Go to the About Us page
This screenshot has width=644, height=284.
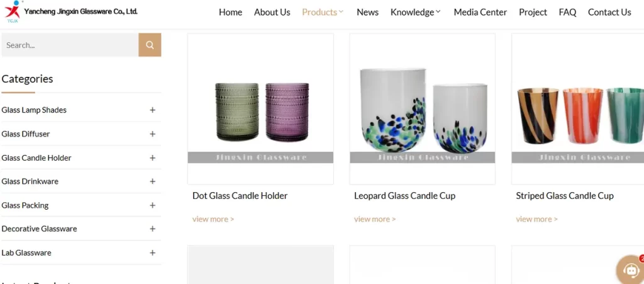pos(272,13)
